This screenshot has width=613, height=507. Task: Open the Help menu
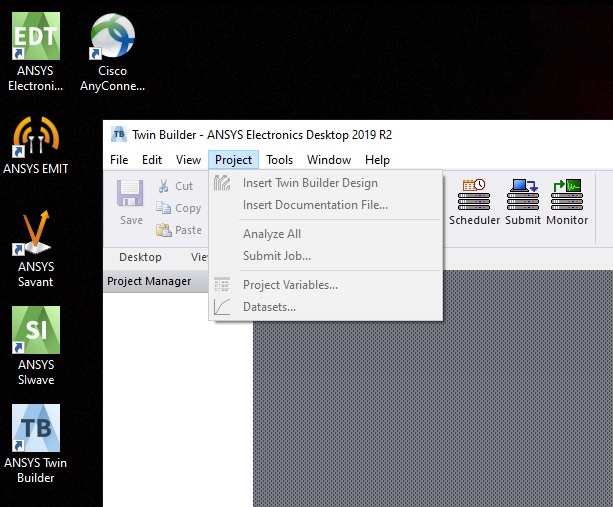pos(377,160)
